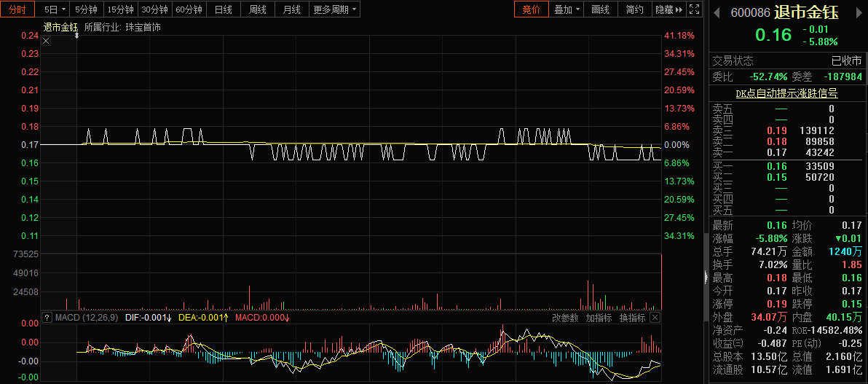Screen dimensions: 868x384
Task: Click the 买二 0.15 buy order row
Action: pos(786,177)
